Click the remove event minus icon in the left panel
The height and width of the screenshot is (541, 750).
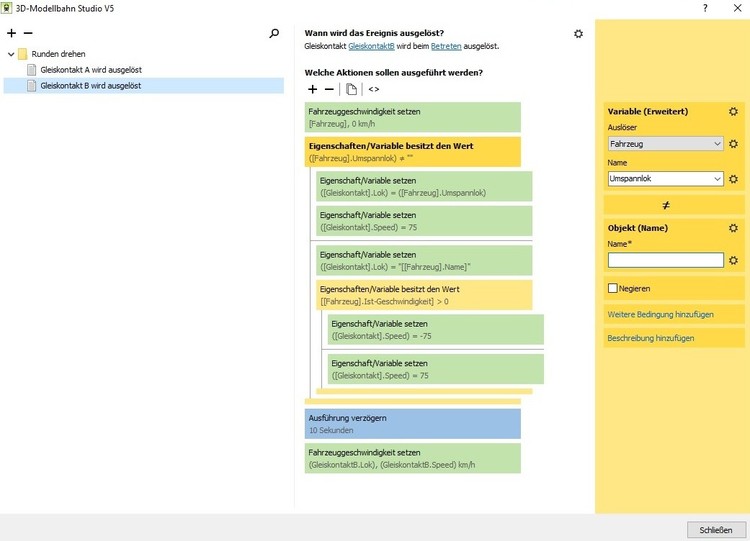(x=27, y=34)
